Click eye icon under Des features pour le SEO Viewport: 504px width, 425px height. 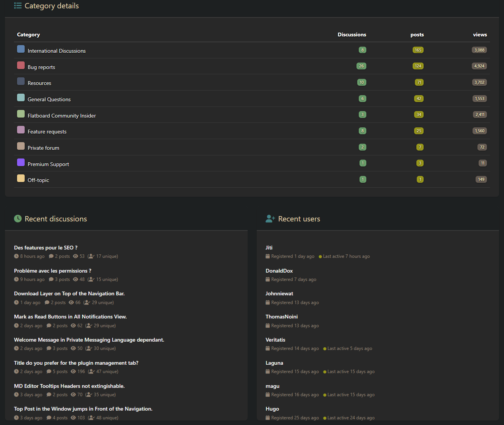click(75, 257)
